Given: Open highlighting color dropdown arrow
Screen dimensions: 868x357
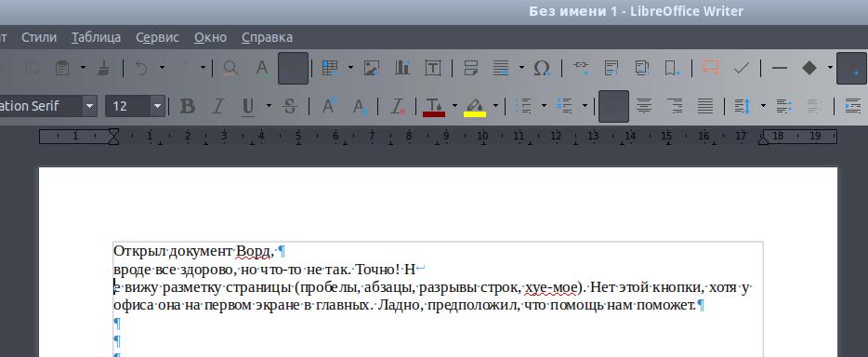Looking at the screenshot, I should pos(496,106).
